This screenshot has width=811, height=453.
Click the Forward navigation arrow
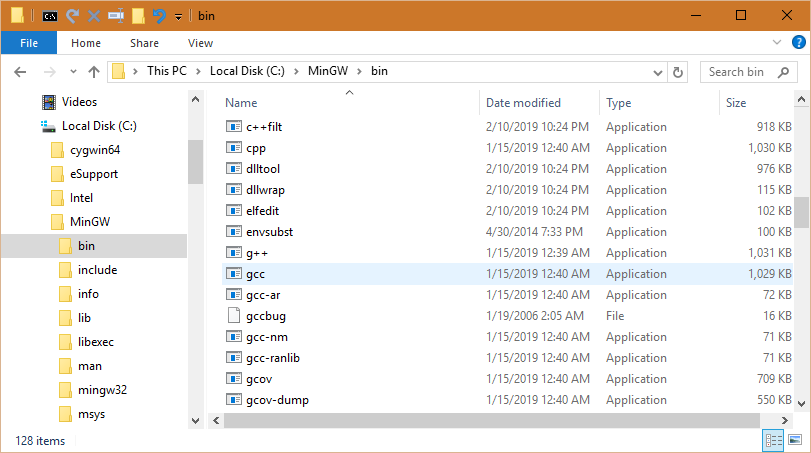pos(50,72)
